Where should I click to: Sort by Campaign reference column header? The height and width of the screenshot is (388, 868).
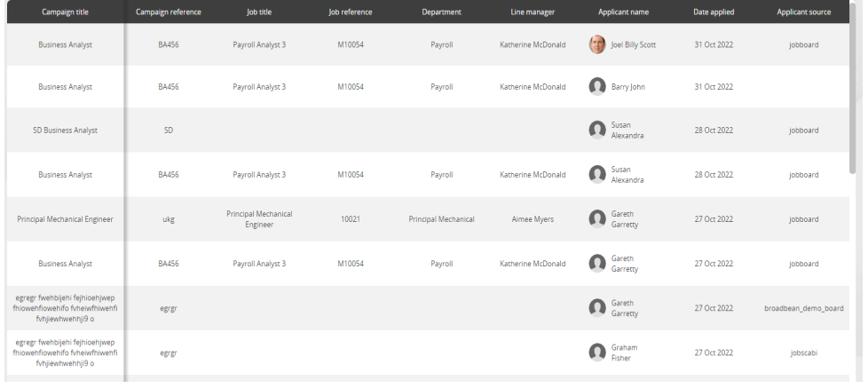[169, 12]
